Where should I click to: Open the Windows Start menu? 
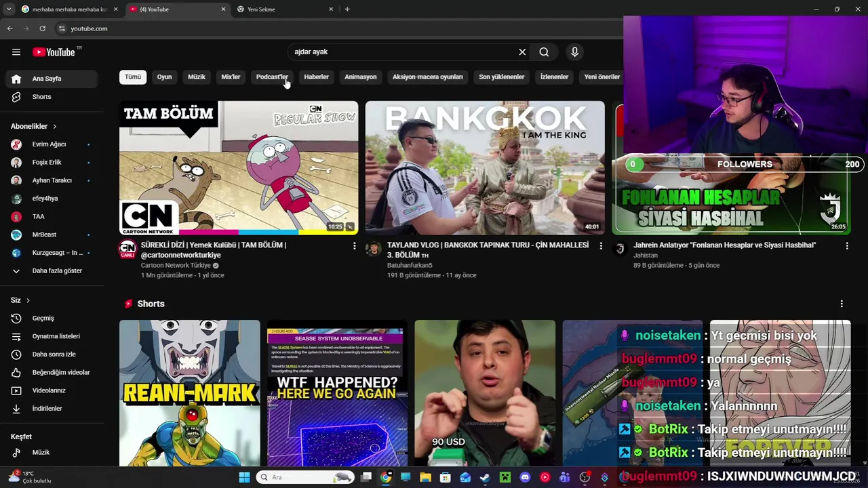pos(244,477)
